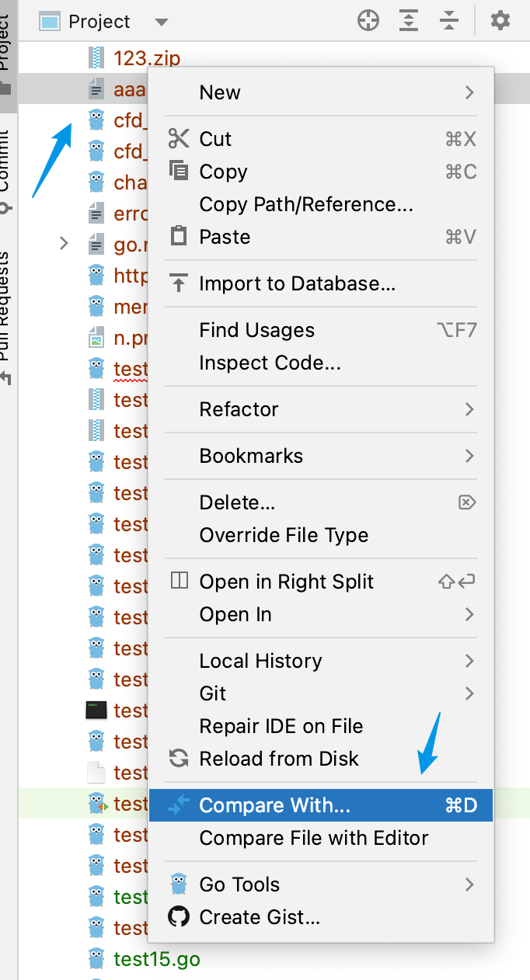Viewport: 530px width, 980px height.
Task: Click the clipboard icon beside Paste
Action: tap(179, 236)
